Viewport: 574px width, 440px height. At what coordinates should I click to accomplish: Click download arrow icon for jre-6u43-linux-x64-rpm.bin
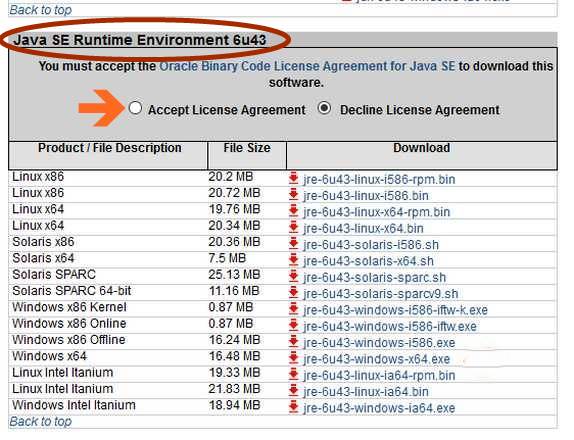[294, 211]
